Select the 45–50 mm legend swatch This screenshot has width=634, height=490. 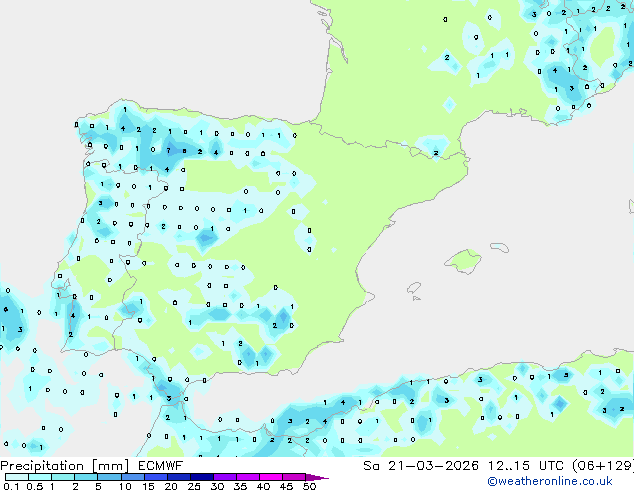[x=294, y=477]
